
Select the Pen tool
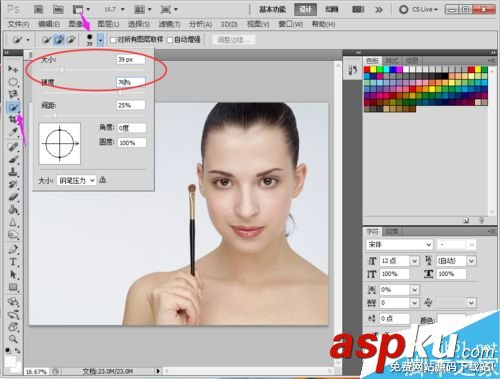coord(13,249)
